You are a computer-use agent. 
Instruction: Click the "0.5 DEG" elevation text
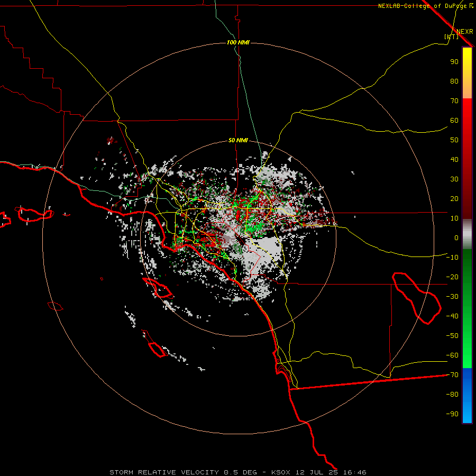(x=240, y=472)
